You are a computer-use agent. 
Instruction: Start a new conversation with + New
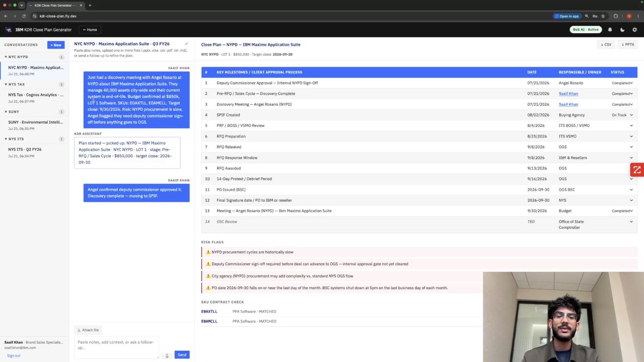click(x=56, y=45)
